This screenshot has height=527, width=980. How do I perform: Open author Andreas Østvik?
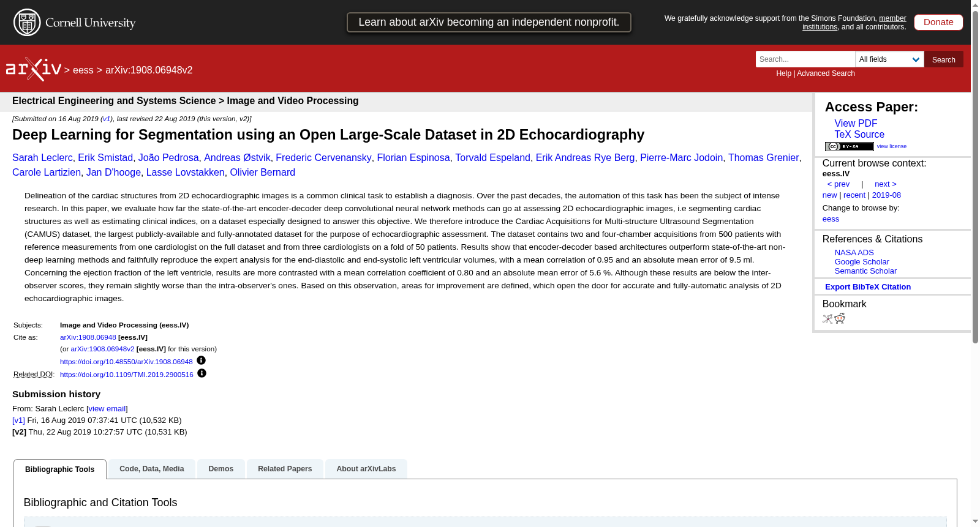click(237, 158)
